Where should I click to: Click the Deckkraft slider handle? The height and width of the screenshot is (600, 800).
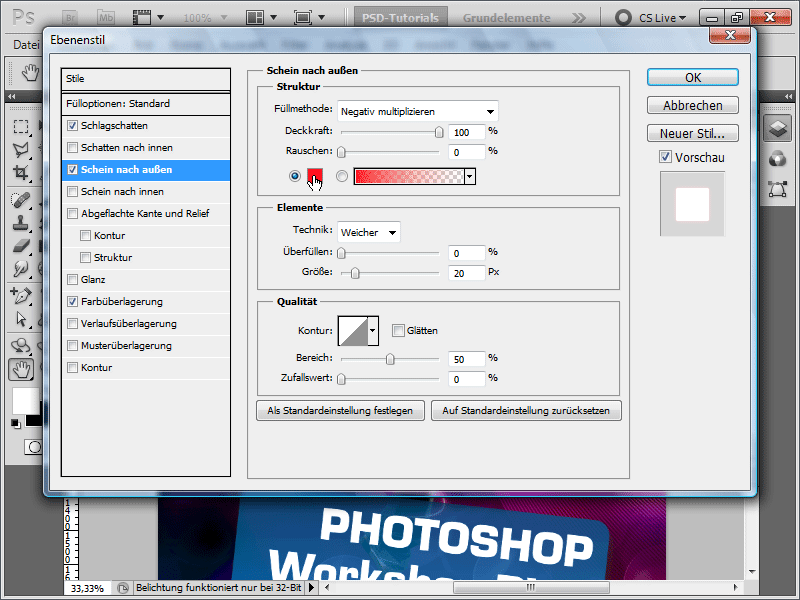[439, 132]
